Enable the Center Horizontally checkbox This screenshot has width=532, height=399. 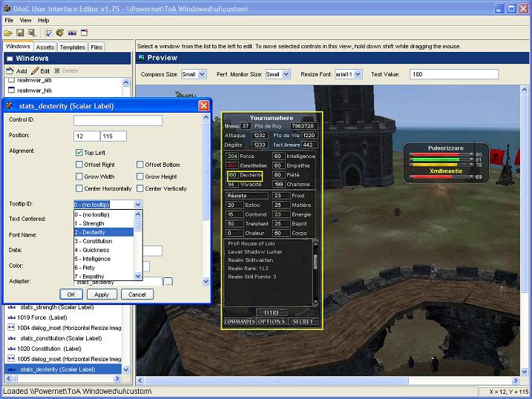(79, 188)
